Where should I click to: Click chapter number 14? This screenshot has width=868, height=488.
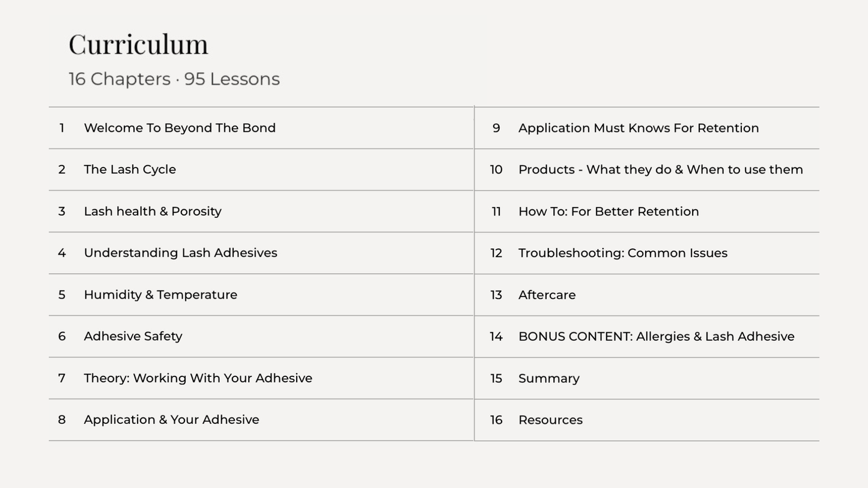click(496, 336)
